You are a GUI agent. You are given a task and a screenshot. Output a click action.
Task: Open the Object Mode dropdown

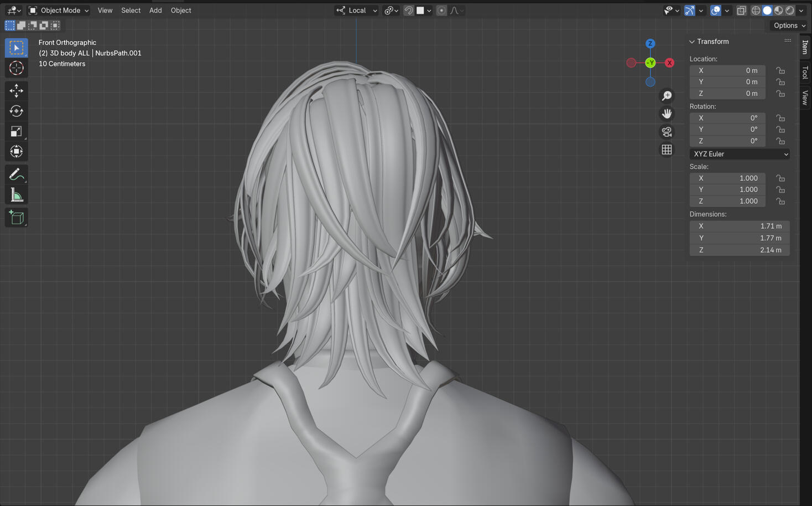(x=59, y=11)
